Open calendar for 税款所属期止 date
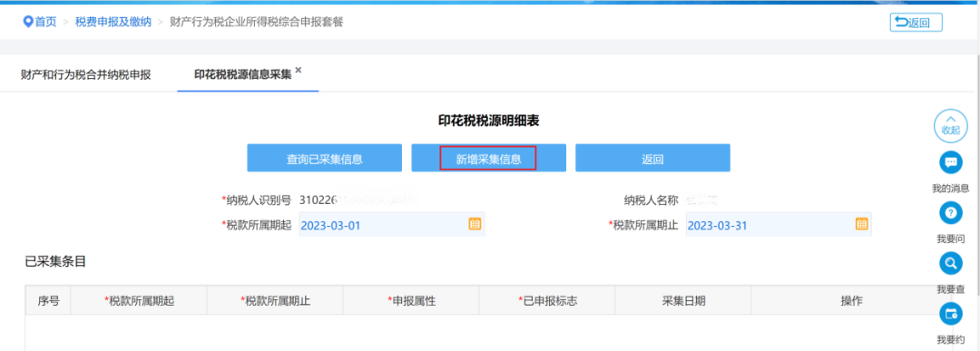The width and height of the screenshot is (980, 351). (x=861, y=224)
